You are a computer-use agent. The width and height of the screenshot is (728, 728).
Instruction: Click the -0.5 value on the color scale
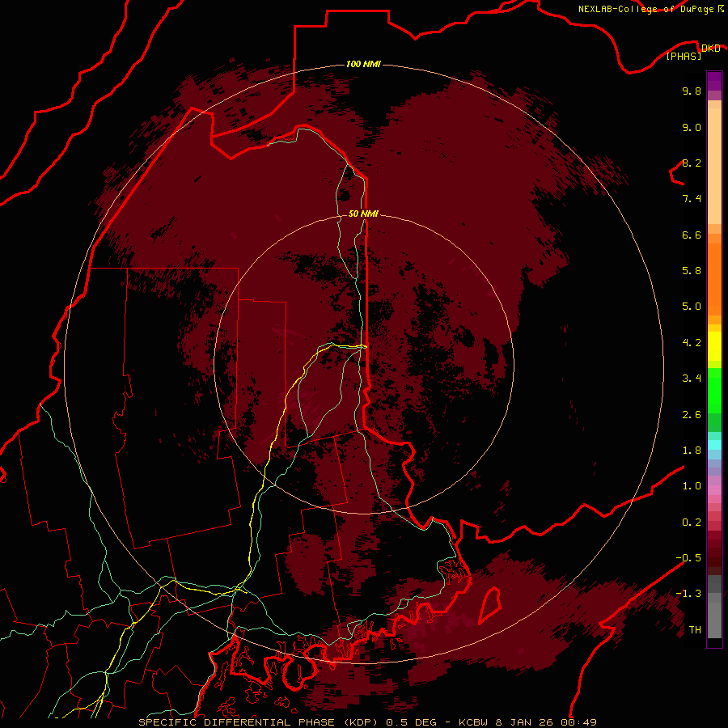[x=688, y=558]
